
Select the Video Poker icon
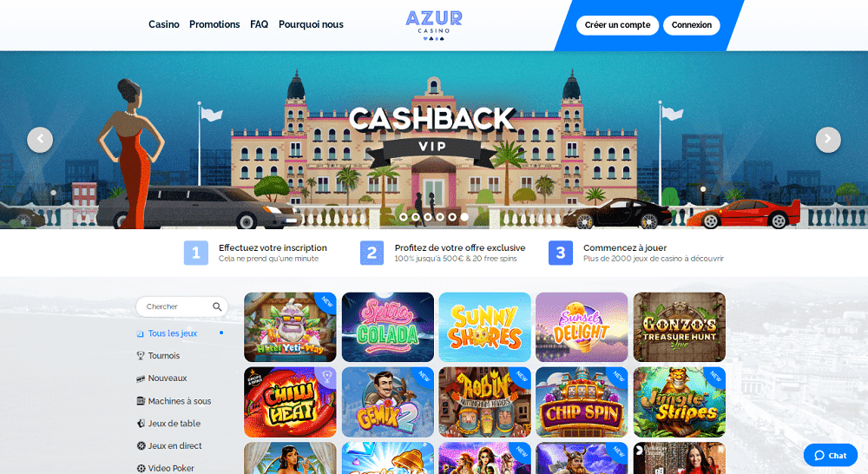coord(141,469)
